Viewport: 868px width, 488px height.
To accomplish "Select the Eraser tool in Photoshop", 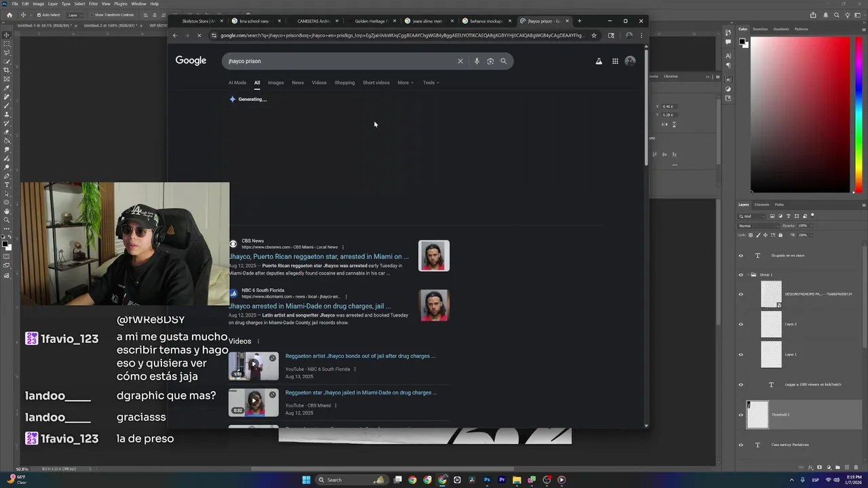I will point(7,132).
